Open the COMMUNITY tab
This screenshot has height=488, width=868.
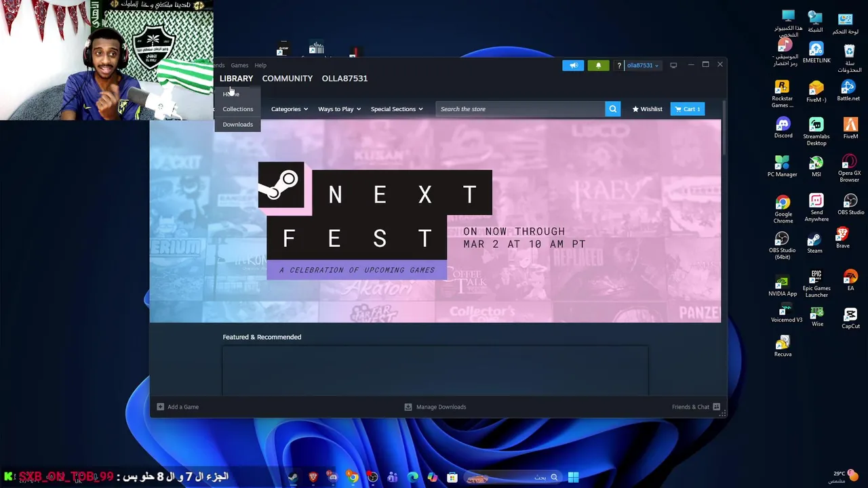tap(288, 79)
